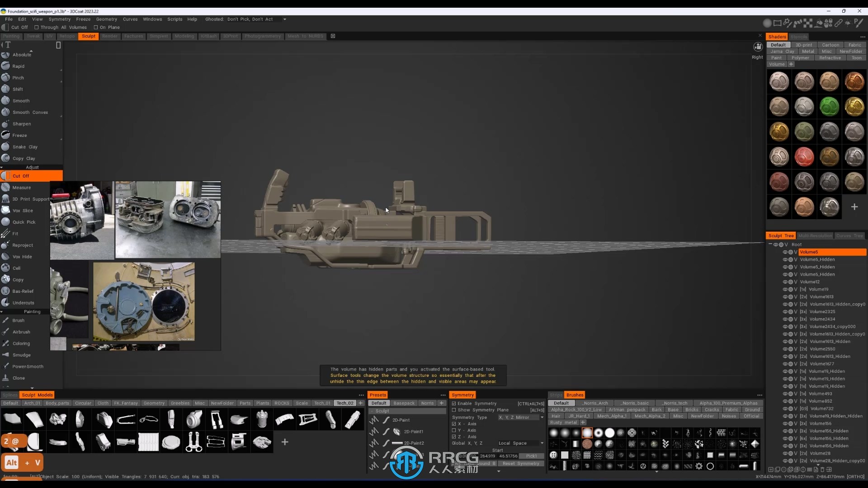Click the Pick1 symmetry button
Image resolution: width=868 pixels, height=488 pixels.
click(x=531, y=456)
